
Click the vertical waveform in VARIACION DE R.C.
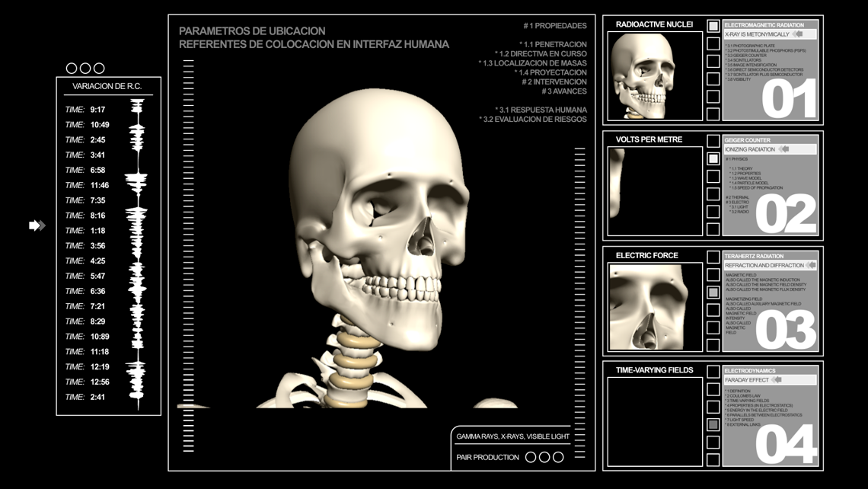[137, 253]
